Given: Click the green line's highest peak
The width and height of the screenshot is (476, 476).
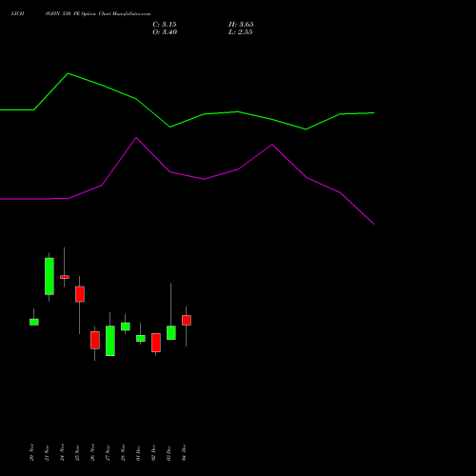Looking at the screenshot, I should tap(68, 73).
